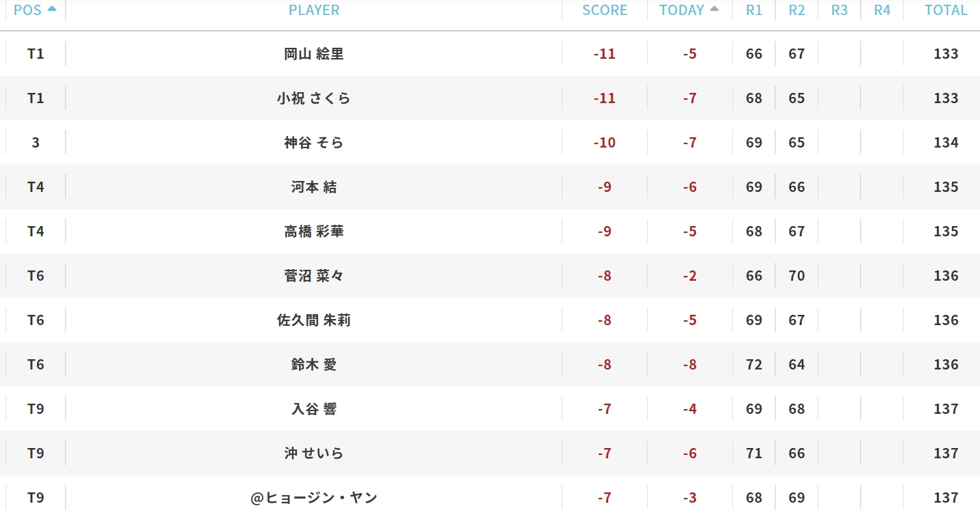Open player 小祝 さくら's profile
Viewport: 980px width, 517px height.
click(314, 98)
